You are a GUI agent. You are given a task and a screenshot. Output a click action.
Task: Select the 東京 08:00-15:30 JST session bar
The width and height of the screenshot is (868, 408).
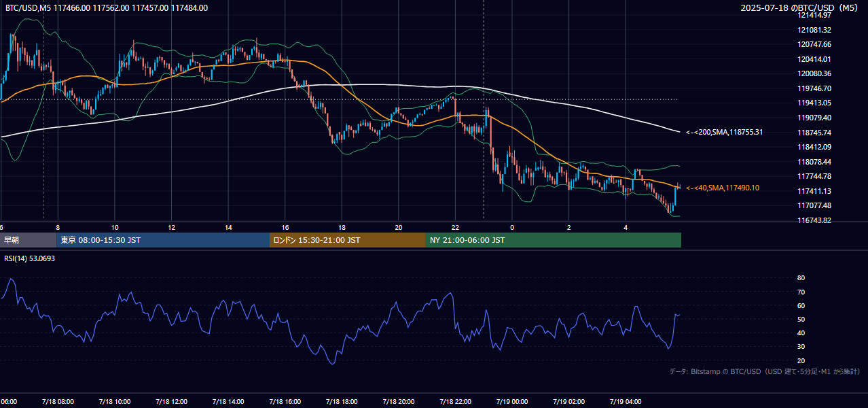(163, 240)
